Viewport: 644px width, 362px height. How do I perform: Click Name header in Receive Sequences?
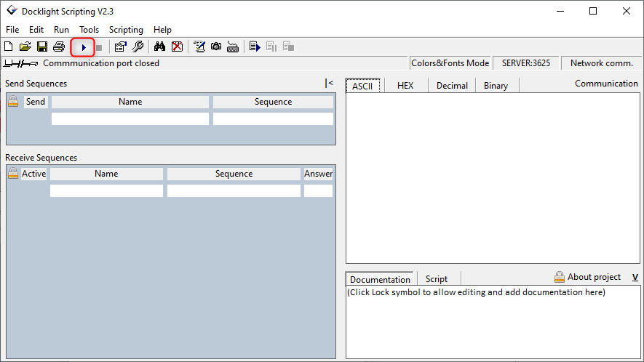(106, 174)
